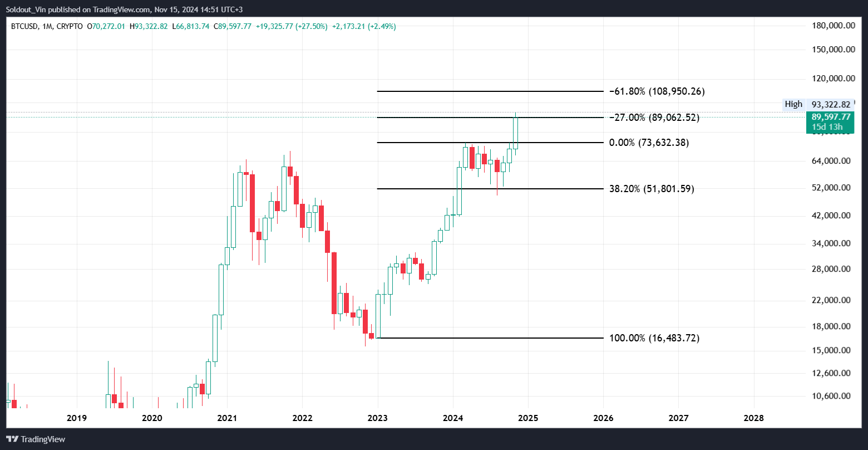Click the TradingView logo icon
This screenshot has height=450, width=868.
click(x=12, y=439)
